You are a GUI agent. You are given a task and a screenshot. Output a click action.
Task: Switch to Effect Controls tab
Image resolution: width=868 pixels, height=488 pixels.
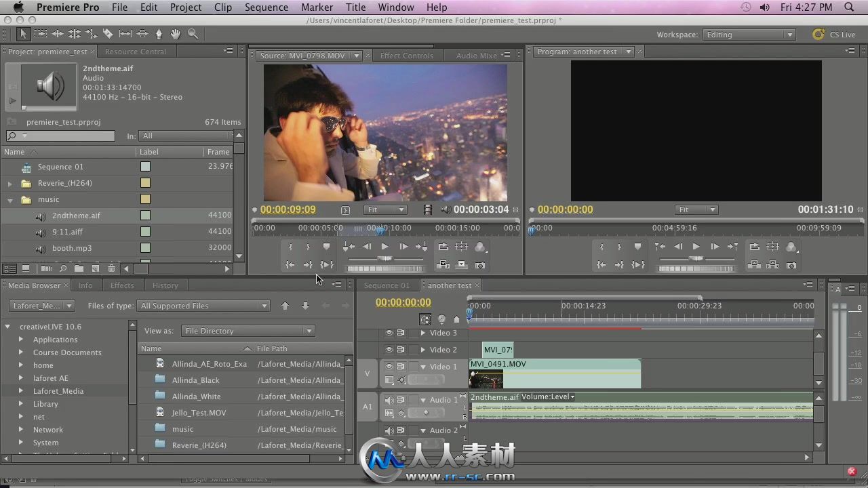pyautogui.click(x=406, y=56)
